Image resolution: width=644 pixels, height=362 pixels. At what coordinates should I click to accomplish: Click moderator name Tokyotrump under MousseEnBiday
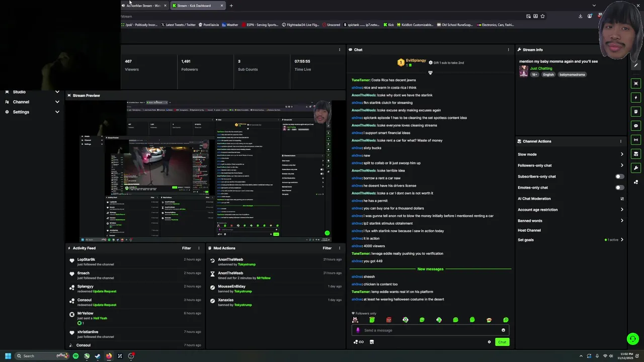coord(243,291)
